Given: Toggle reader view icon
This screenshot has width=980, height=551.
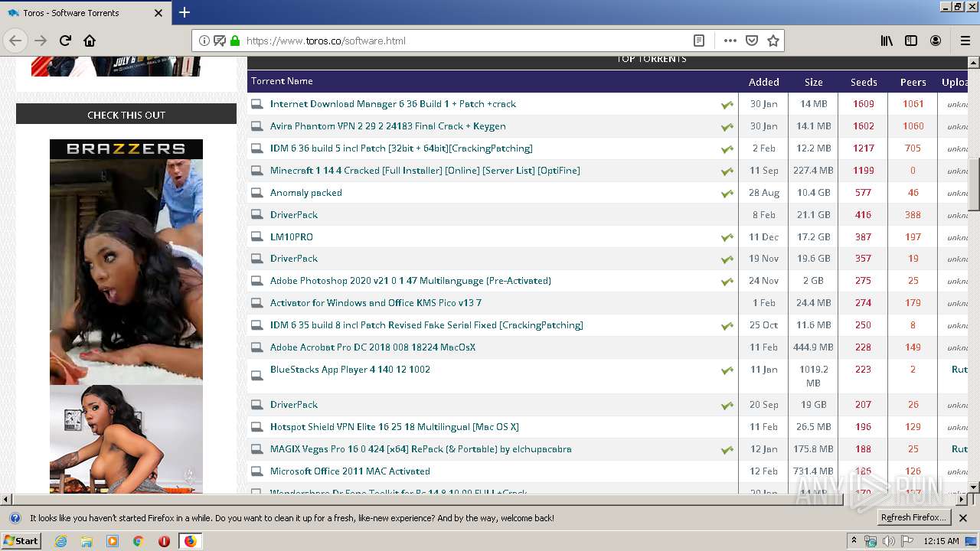Looking at the screenshot, I should click(x=698, y=41).
